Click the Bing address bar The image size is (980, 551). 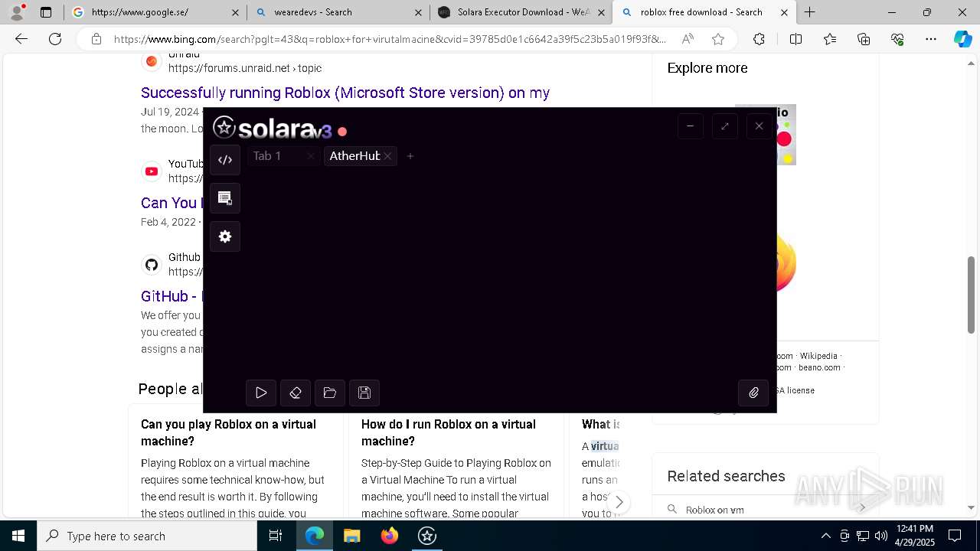click(390, 39)
